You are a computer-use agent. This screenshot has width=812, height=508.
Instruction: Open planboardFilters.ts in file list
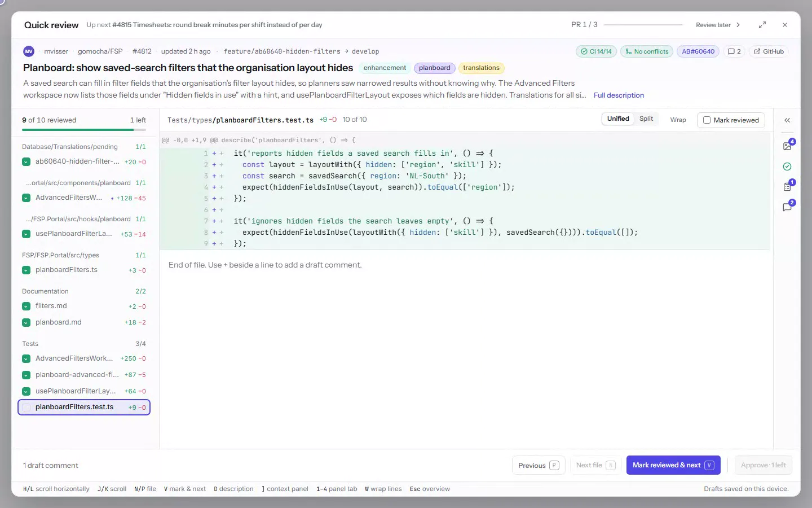tap(84, 270)
